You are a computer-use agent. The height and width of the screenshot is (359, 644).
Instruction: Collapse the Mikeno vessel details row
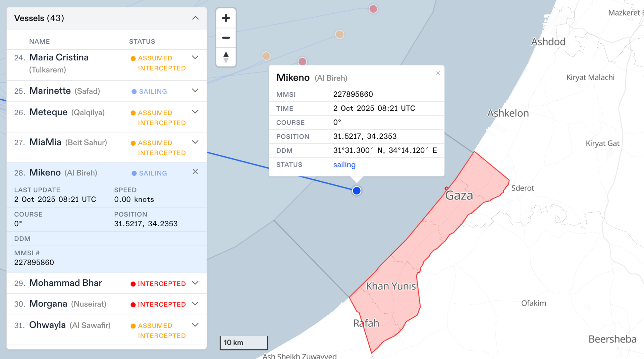coord(195,172)
